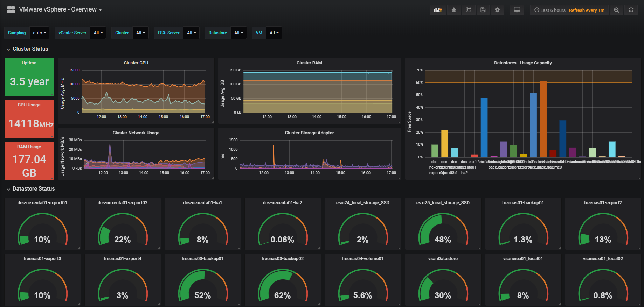Image resolution: width=644 pixels, height=307 pixels.
Task: Click the CPU Usage panel title
Action: tap(29, 105)
